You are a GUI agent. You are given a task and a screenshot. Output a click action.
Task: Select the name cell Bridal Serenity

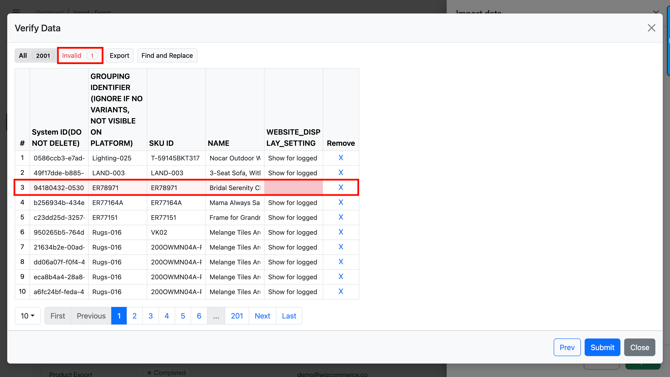point(235,188)
